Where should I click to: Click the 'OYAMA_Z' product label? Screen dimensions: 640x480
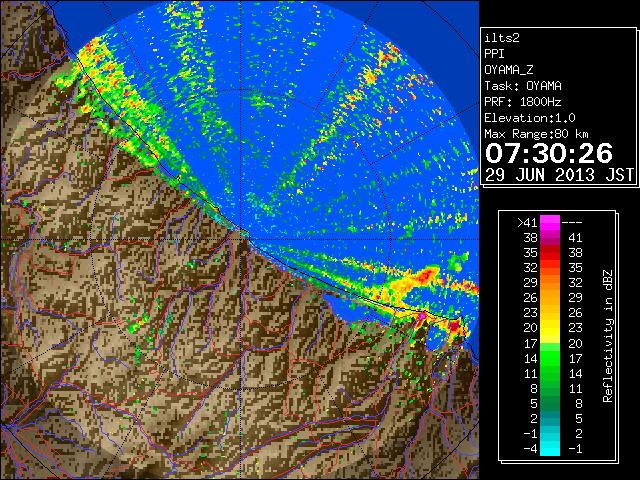coord(509,70)
